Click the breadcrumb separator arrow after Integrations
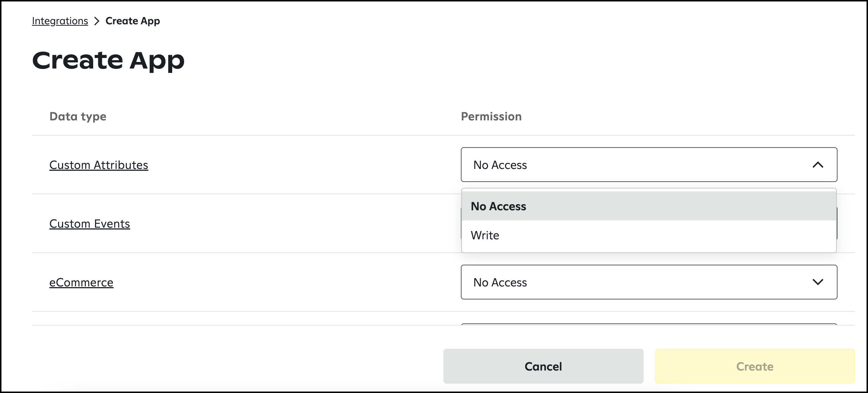 point(96,21)
